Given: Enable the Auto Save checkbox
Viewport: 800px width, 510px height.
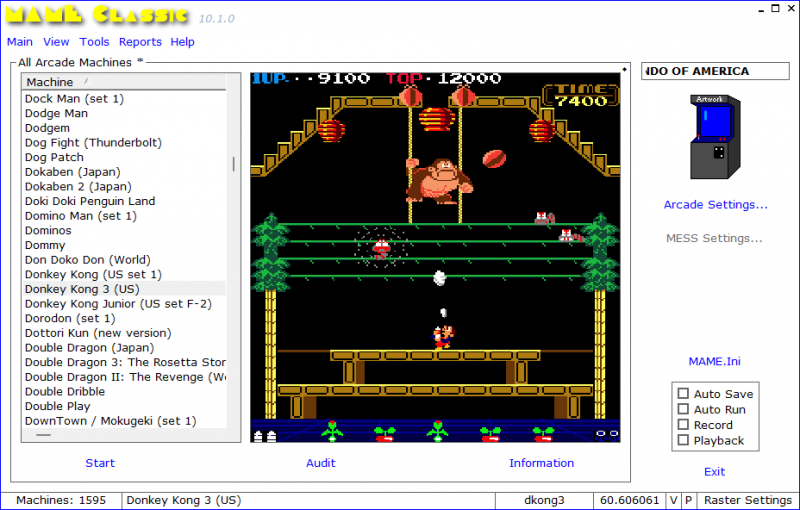Looking at the screenshot, I should pyautogui.click(x=683, y=393).
